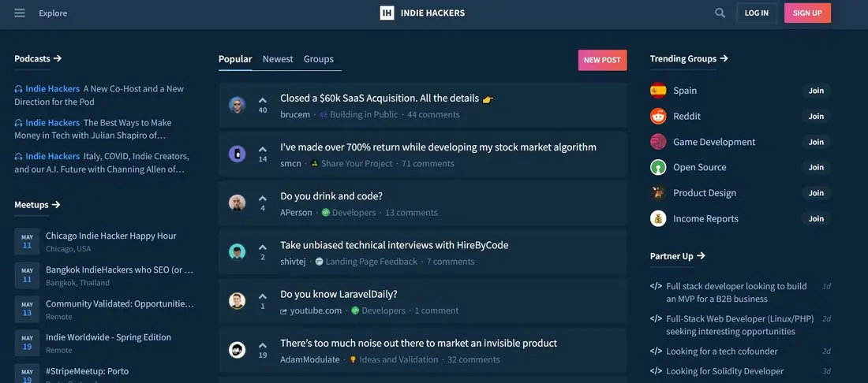The height and width of the screenshot is (383, 868).
Task: Create a post with NEW POST button
Action: [602, 60]
